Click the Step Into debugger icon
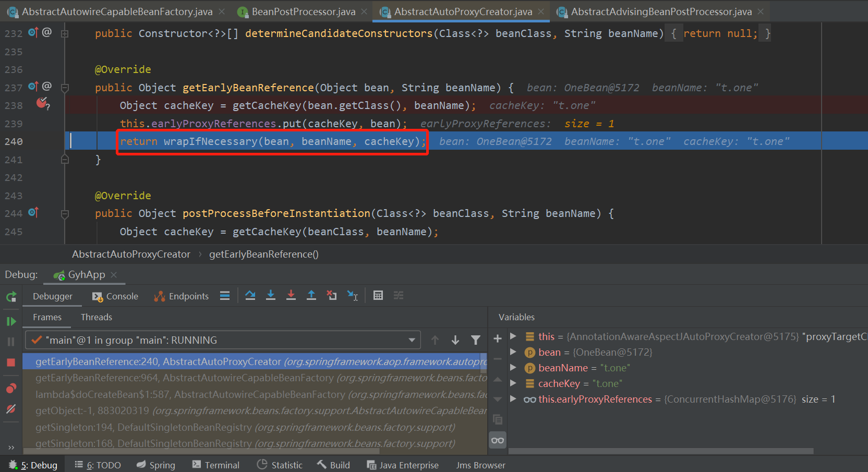Screen dimensions: 868x472 (271, 295)
